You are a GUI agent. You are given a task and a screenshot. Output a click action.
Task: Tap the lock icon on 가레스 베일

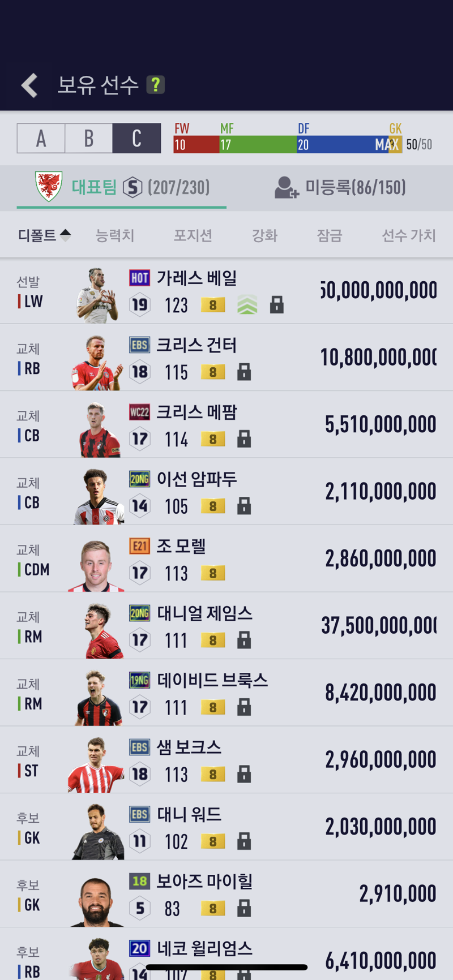[276, 305]
